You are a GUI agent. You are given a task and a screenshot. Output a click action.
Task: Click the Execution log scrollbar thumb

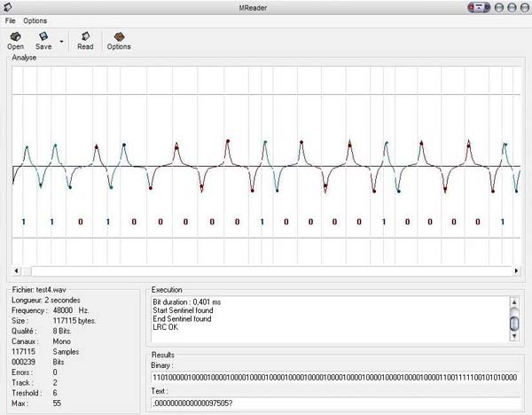click(x=514, y=322)
